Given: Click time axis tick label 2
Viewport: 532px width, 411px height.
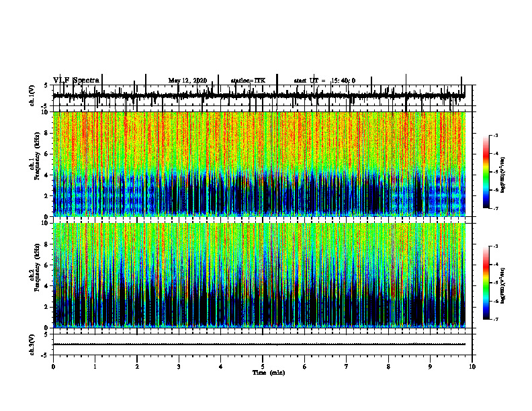Looking at the screenshot, I should click(137, 367).
